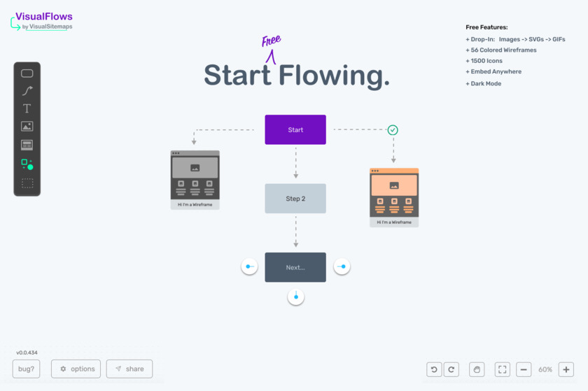Click the 56 Colored Wireframes text

tap(501, 50)
